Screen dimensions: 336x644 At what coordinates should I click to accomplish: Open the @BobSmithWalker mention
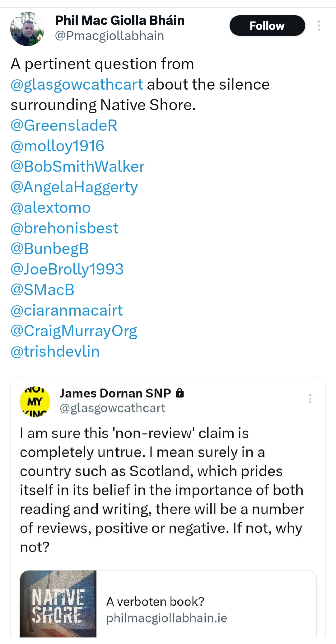(x=77, y=167)
